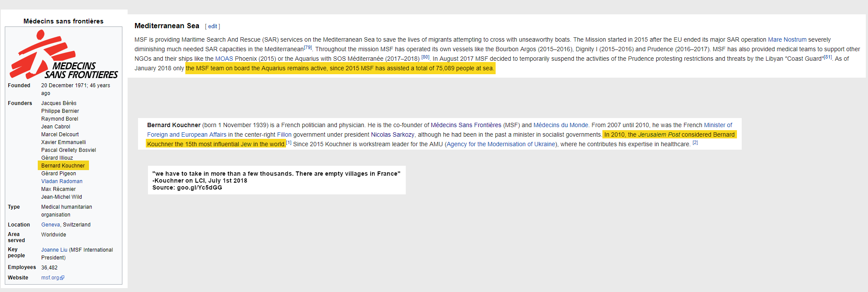868x292 pixels.
Task: Click the Pascal Grellety Bosviel founder name
Action: [69, 150]
